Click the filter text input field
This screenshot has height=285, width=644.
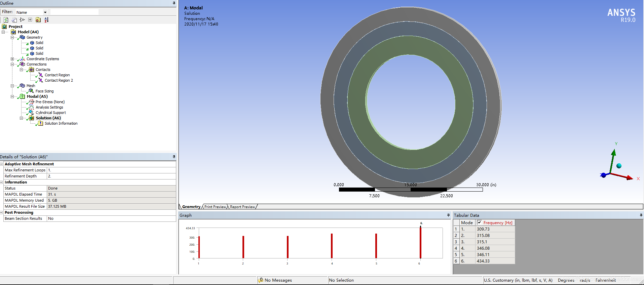(74, 12)
